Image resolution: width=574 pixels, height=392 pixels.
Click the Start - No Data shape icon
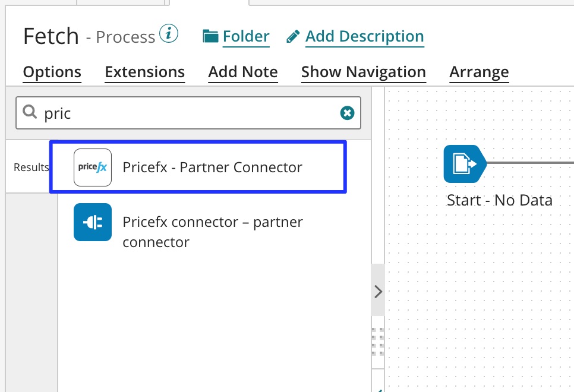(464, 163)
